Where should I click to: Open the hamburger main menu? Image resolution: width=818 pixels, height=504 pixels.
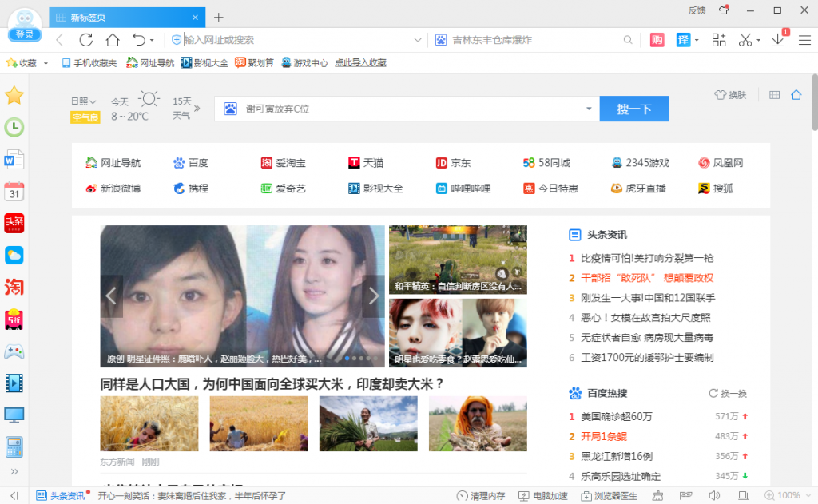(x=805, y=40)
